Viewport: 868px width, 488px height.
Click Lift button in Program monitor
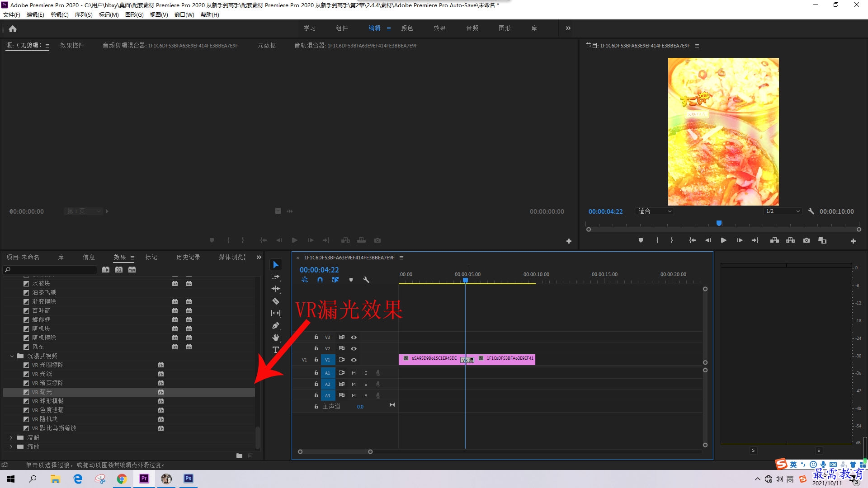pyautogui.click(x=774, y=240)
